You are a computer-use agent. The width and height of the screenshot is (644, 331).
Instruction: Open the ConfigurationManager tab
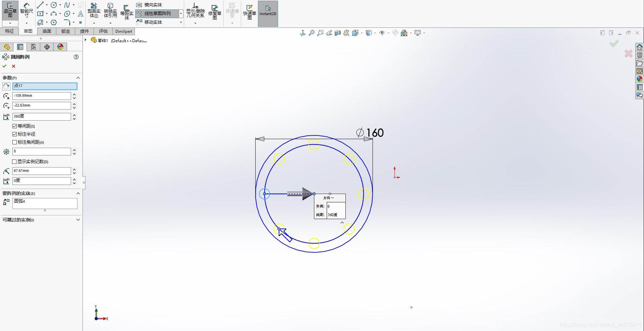click(34, 47)
